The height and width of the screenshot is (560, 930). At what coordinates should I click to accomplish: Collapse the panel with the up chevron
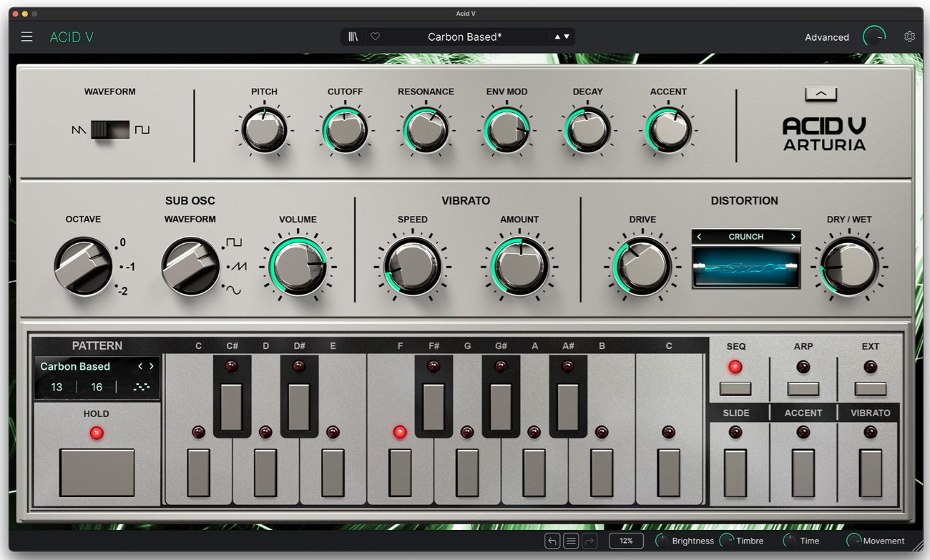click(x=821, y=94)
